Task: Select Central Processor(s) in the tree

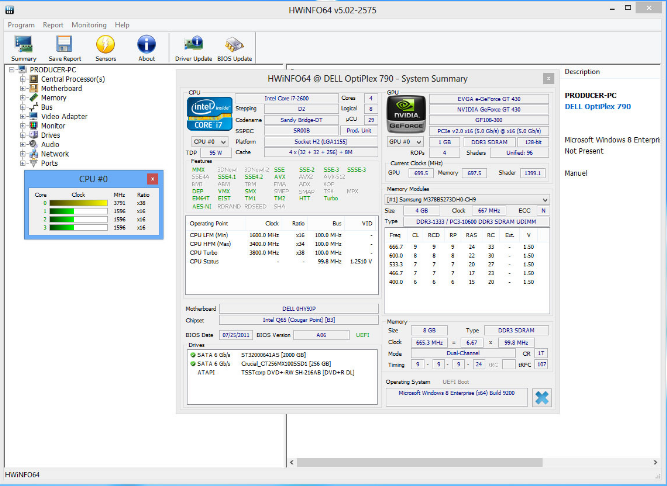Action: pos(73,79)
